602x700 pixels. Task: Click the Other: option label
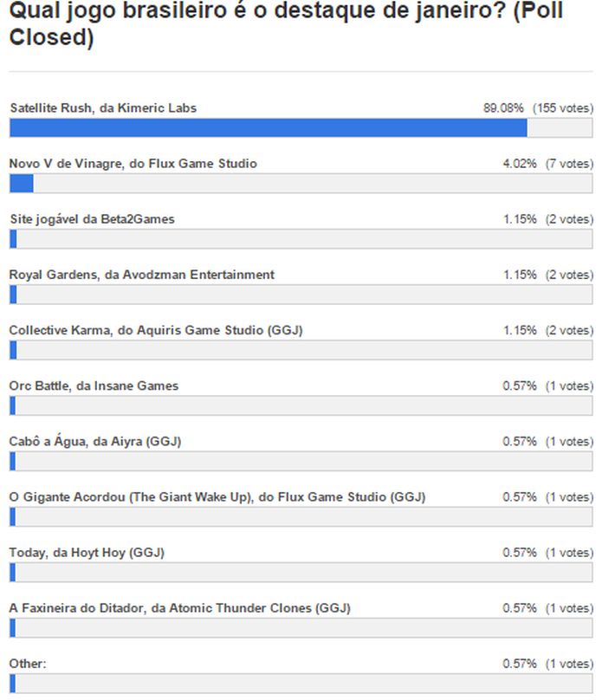pyautogui.click(x=28, y=664)
